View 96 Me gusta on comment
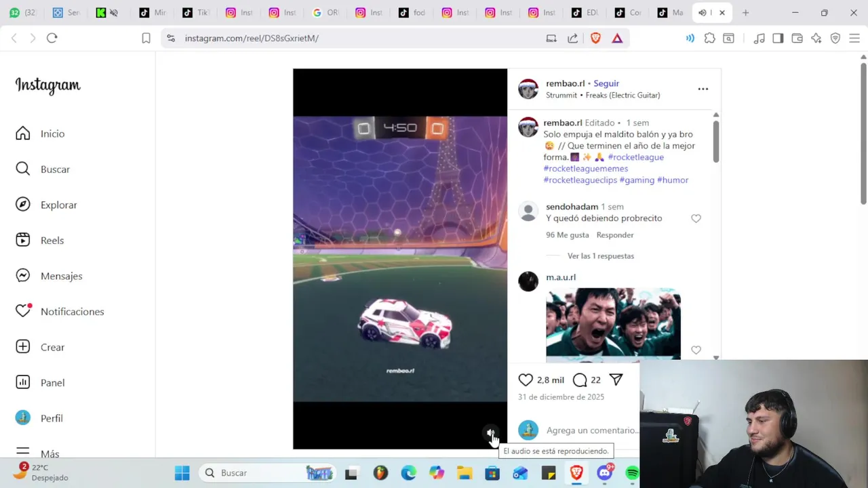This screenshot has width=868, height=488. 568,235
